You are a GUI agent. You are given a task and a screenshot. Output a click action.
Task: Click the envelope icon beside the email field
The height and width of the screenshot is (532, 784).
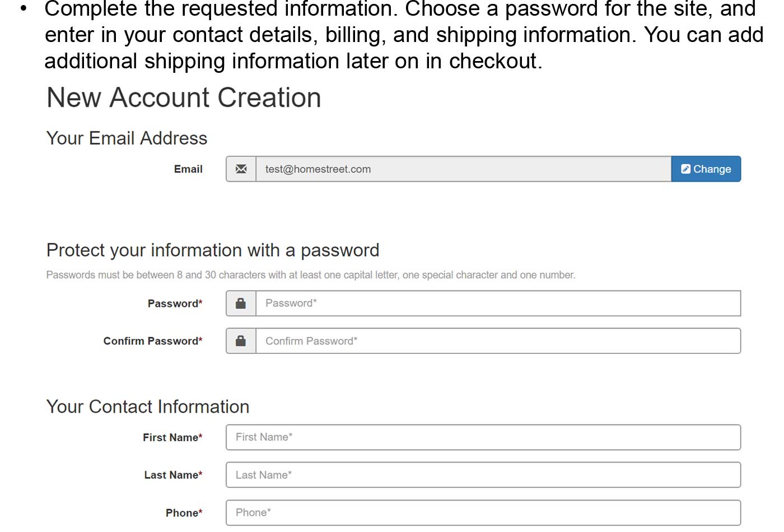tap(241, 169)
